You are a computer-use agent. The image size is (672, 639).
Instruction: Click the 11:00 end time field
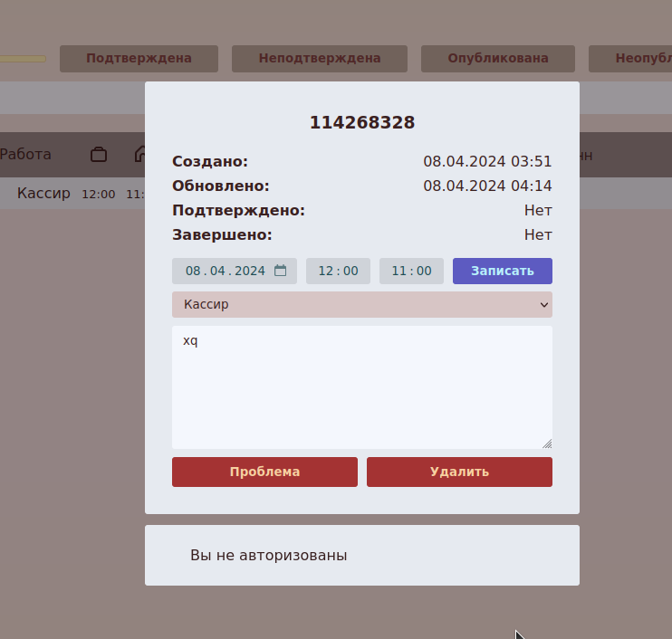[x=411, y=271]
